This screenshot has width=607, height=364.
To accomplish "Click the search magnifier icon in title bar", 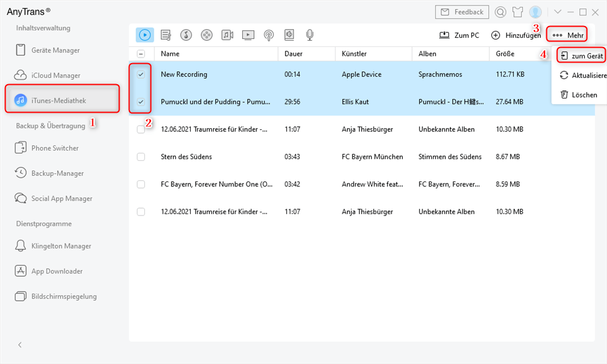I will point(500,12).
